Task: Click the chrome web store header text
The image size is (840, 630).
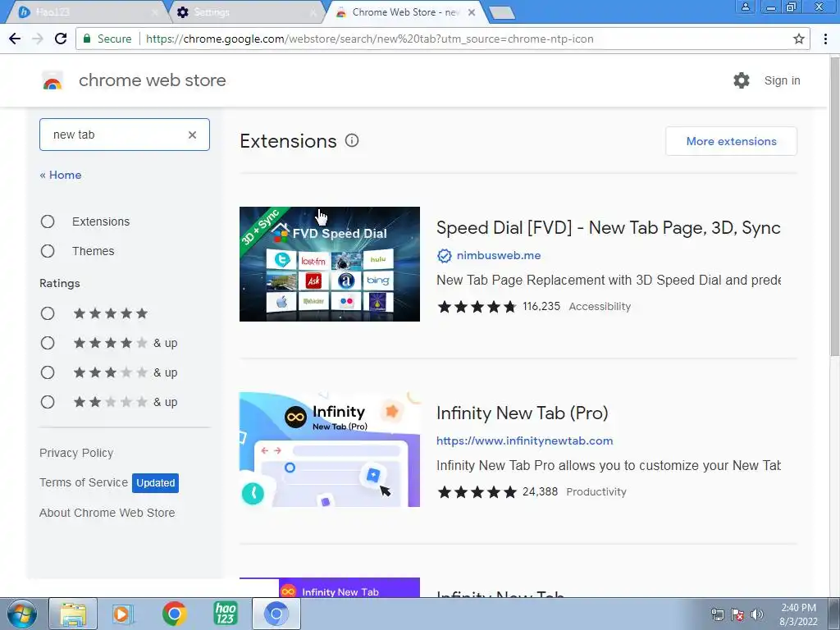Action: click(153, 80)
